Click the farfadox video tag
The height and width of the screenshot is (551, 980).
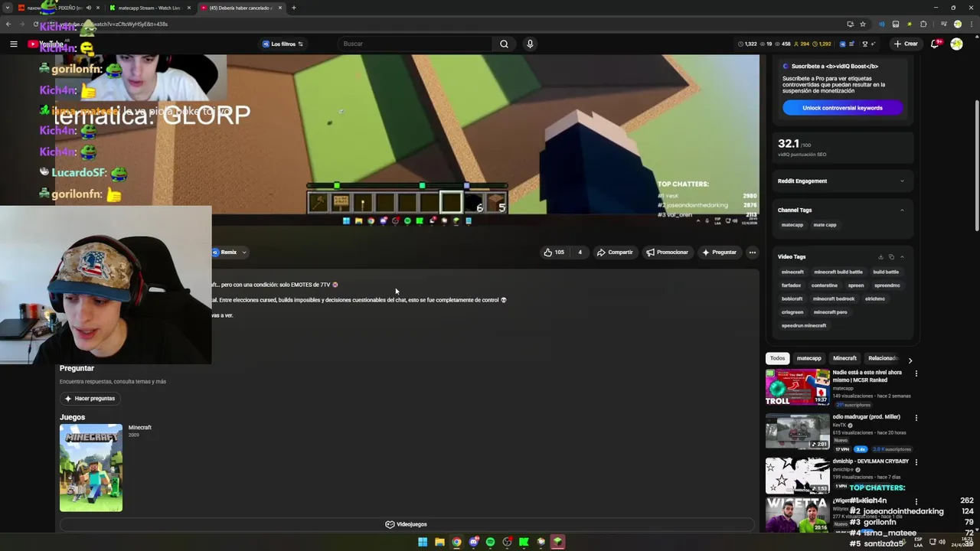[791, 285]
